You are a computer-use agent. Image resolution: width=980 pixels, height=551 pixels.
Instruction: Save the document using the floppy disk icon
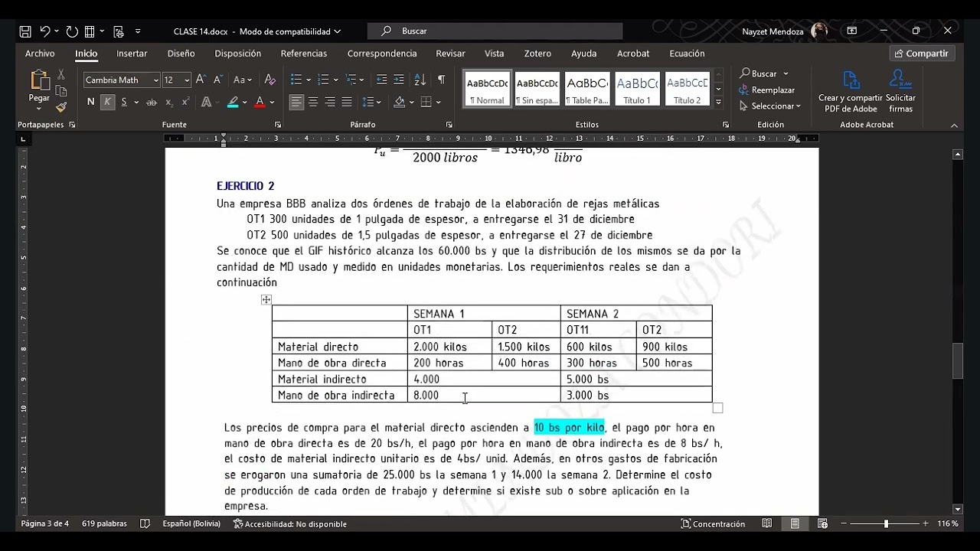click(25, 31)
